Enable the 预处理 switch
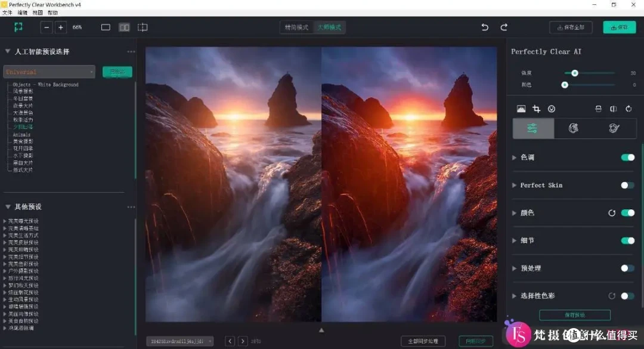 point(627,268)
